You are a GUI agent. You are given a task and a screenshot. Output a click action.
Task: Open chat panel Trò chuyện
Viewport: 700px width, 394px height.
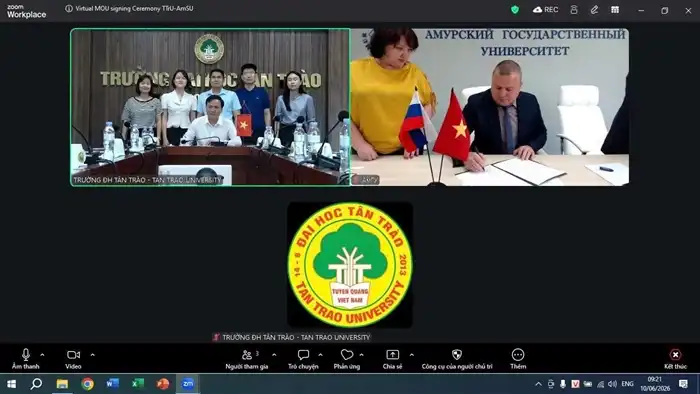point(303,359)
